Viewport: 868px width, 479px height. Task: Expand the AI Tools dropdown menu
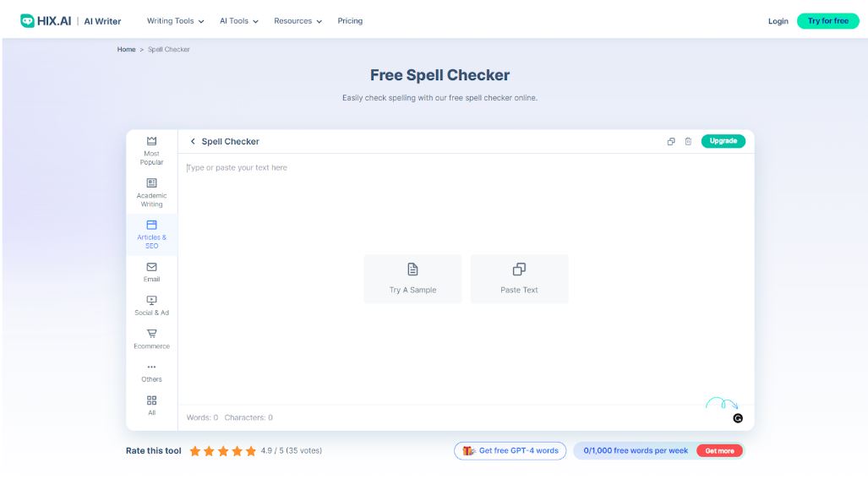pyautogui.click(x=239, y=21)
